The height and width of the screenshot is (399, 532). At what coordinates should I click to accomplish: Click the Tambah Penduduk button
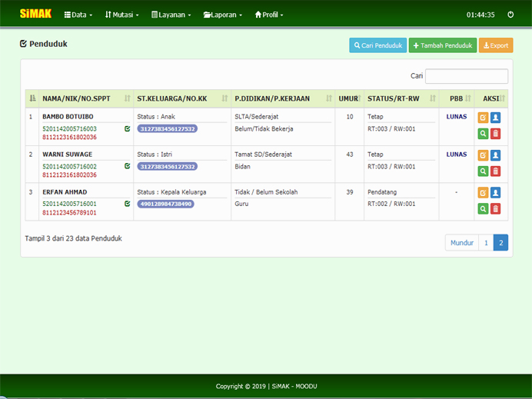(x=442, y=45)
